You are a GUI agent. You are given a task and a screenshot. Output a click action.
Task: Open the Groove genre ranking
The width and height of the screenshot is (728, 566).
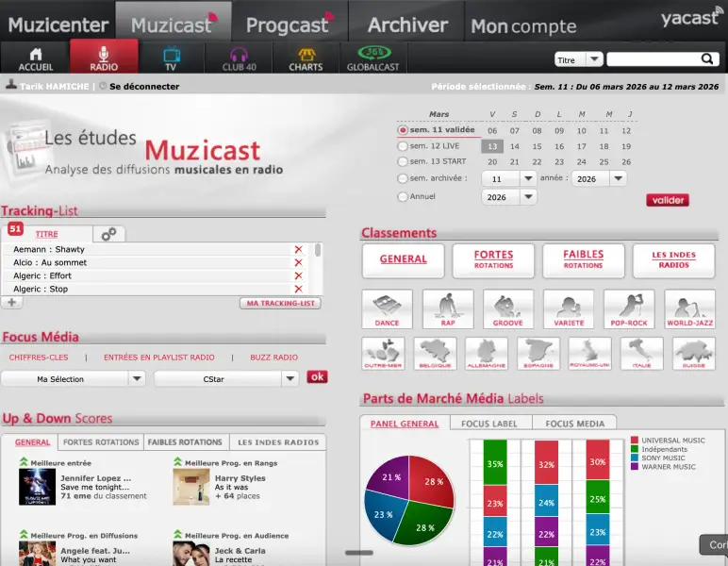508,309
